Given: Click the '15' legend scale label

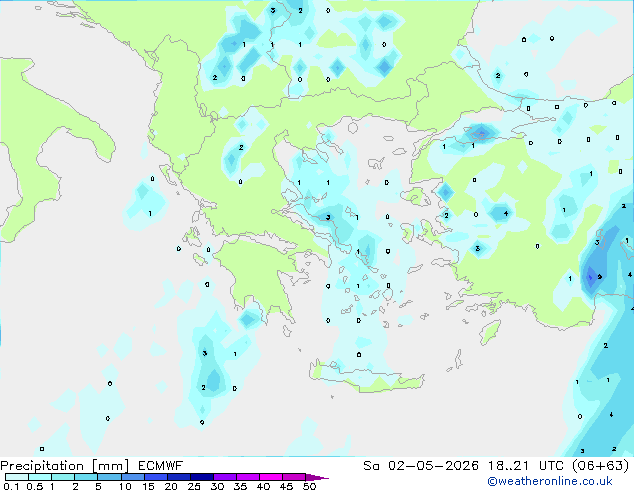Looking at the screenshot, I should point(148,486).
